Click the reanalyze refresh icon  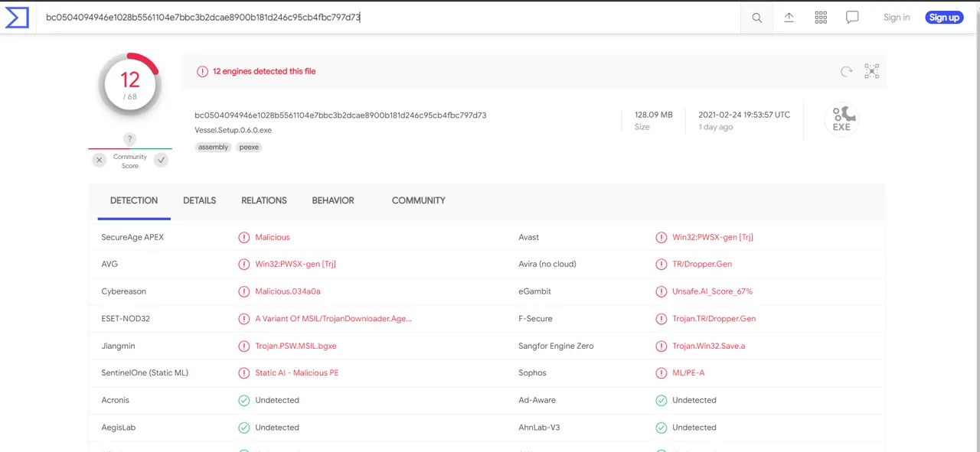(846, 71)
